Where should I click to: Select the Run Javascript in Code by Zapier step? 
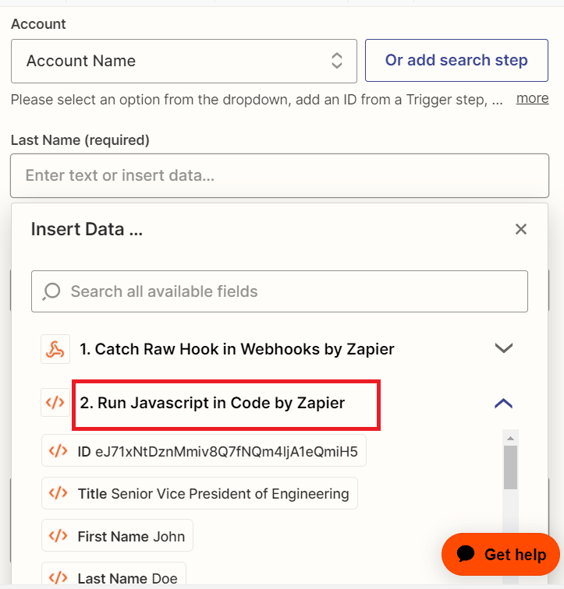[x=212, y=403]
